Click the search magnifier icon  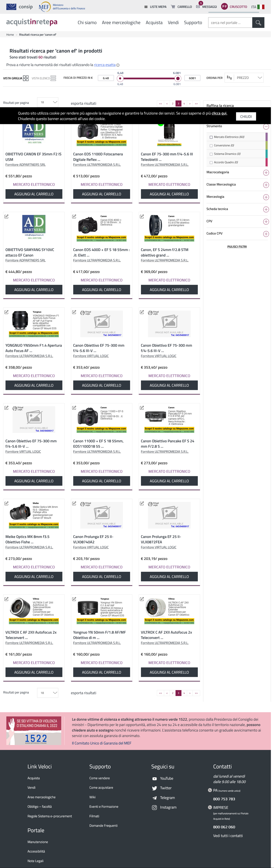pos(258,23)
